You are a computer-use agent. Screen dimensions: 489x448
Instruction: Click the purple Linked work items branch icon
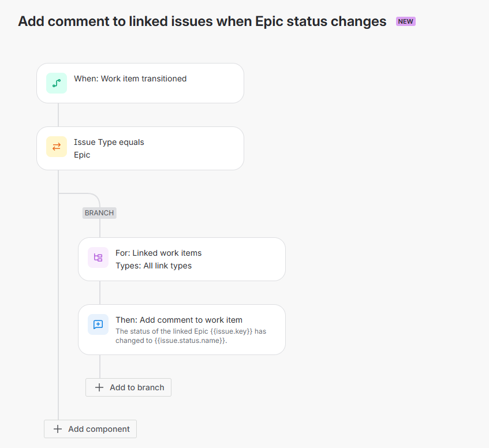tap(98, 257)
